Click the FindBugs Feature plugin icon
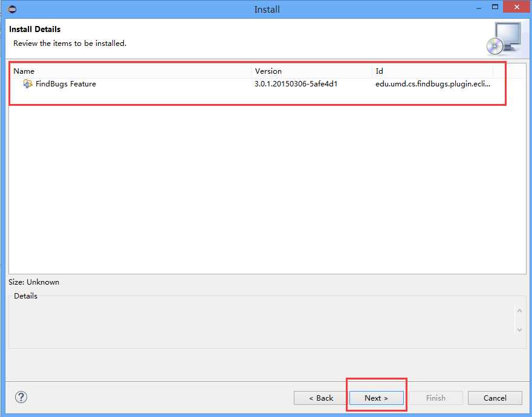The width and height of the screenshot is (532, 417). click(x=27, y=84)
